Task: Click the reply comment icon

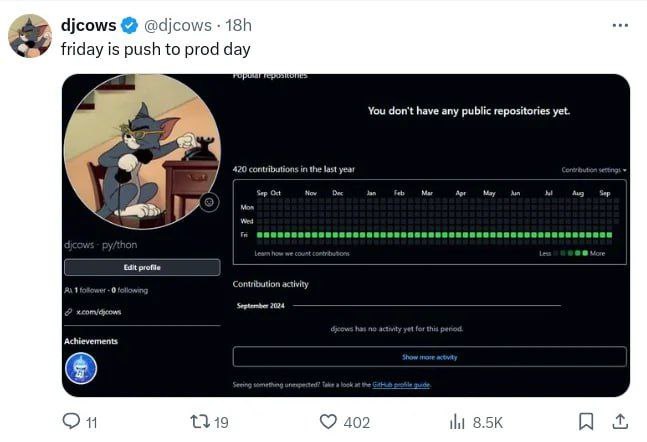Action: click(x=71, y=421)
